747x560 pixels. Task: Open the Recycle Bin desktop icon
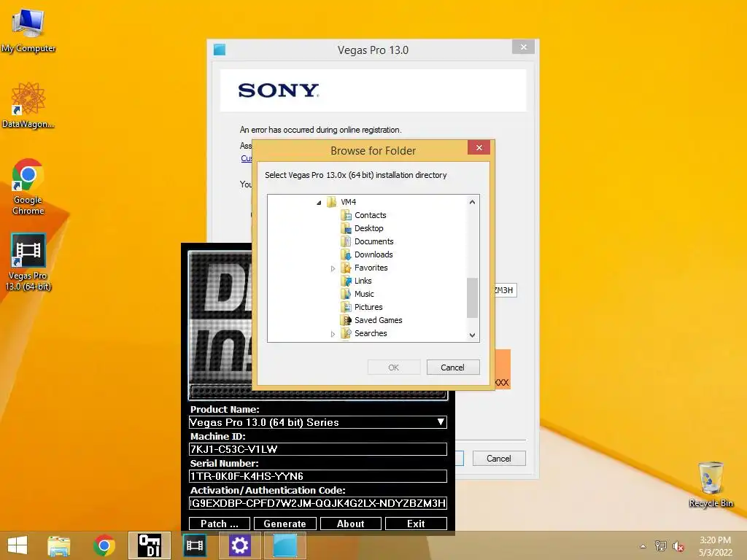point(711,484)
